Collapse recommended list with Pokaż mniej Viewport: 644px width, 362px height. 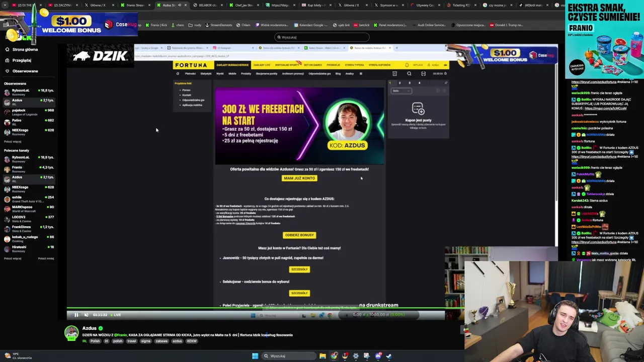pyautogui.click(x=46, y=258)
